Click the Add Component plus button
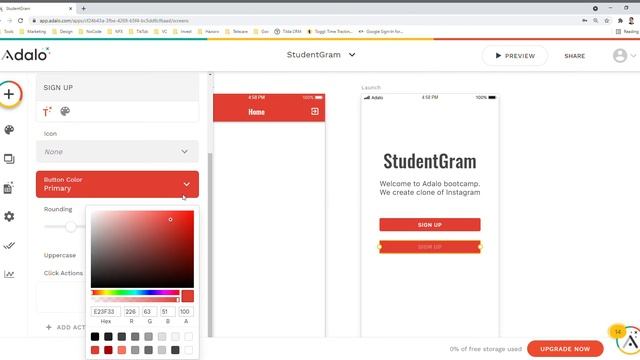This screenshot has height=360, width=640. point(9,94)
